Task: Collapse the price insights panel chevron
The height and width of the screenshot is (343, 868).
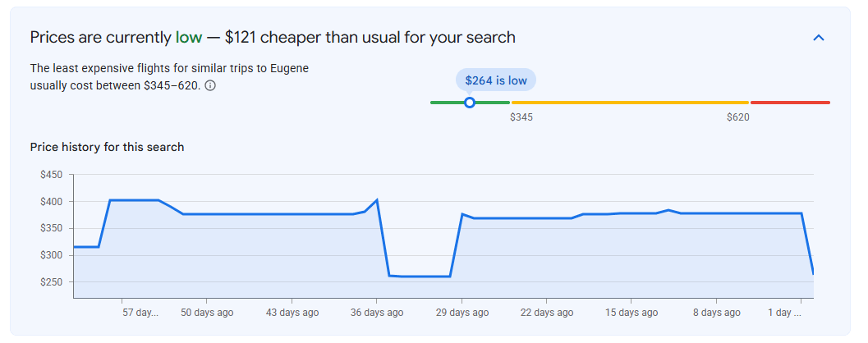Action: [x=818, y=38]
